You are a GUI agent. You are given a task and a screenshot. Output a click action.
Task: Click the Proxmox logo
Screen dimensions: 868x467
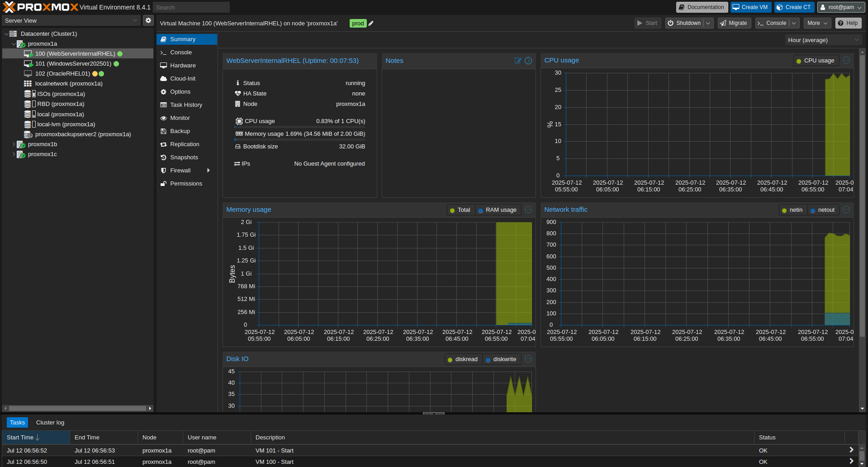click(41, 7)
